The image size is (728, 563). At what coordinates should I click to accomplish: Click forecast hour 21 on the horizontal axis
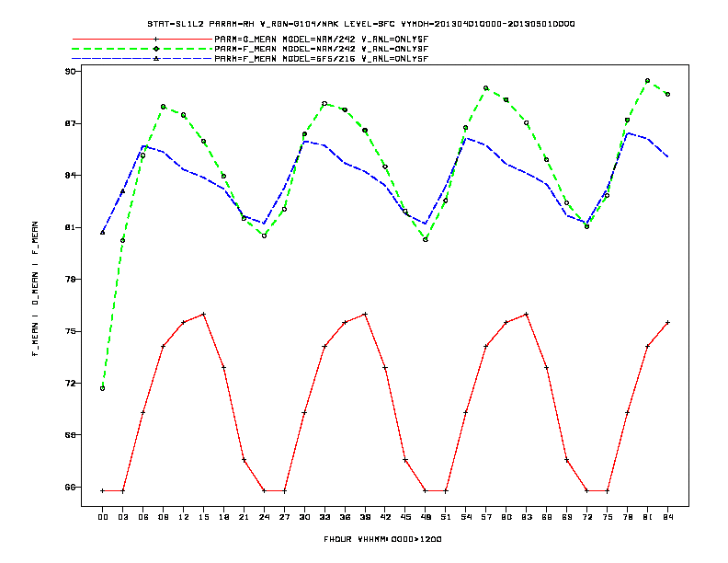coord(244,517)
